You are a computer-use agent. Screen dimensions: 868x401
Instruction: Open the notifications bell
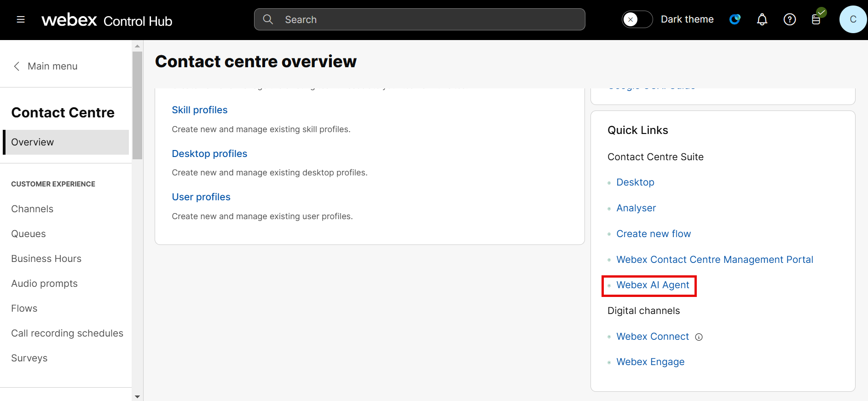click(x=762, y=19)
